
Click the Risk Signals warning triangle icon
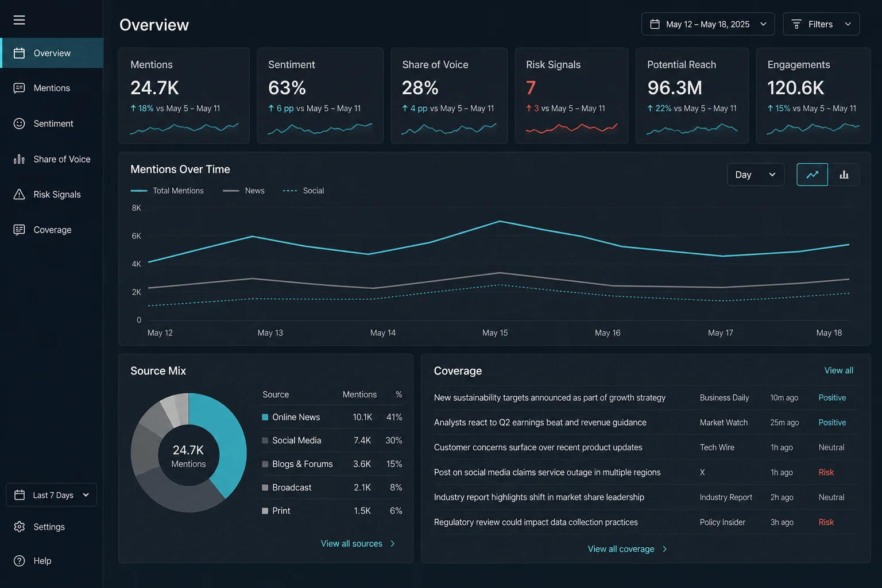tap(19, 194)
